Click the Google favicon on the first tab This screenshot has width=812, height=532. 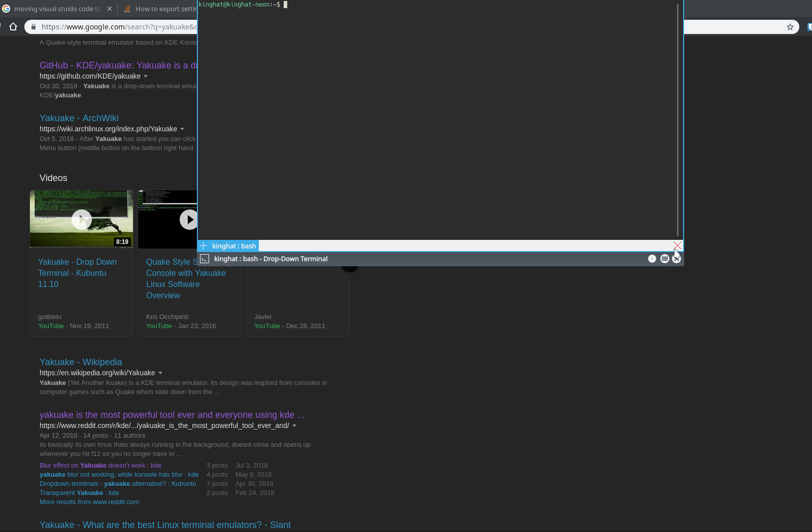tap(6, 9)
